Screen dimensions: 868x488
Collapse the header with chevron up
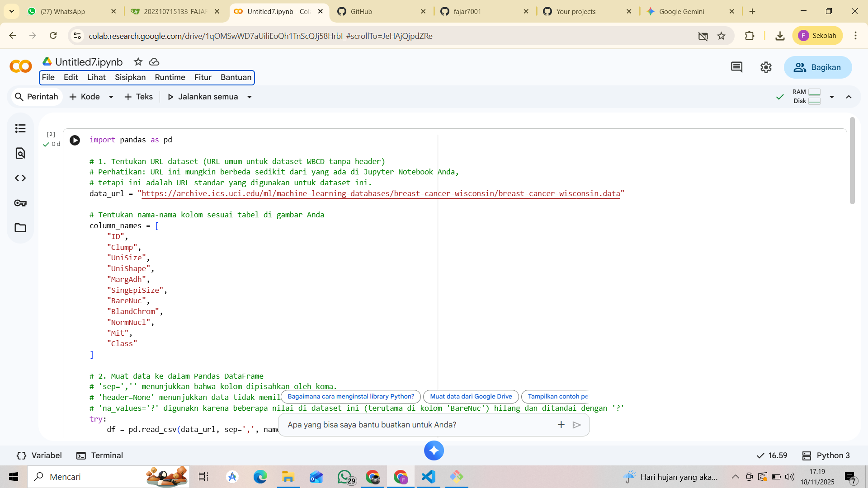[849, 97]
